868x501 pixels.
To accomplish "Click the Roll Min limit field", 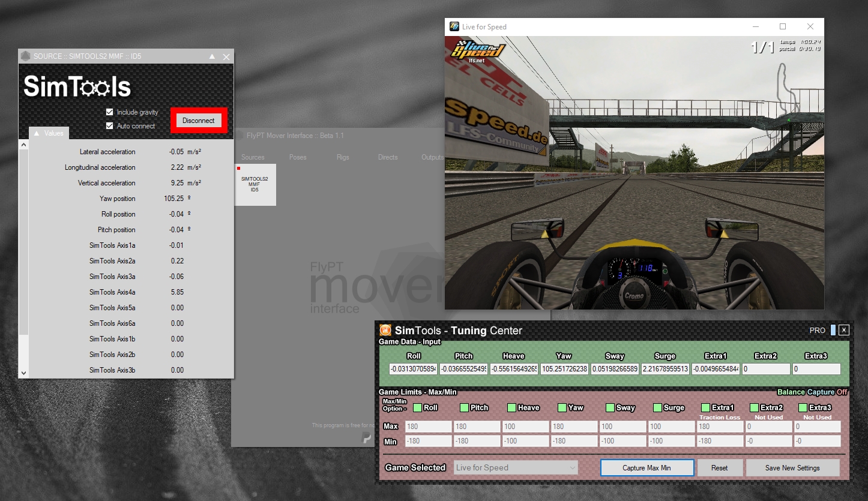I will click(x=429, y=441).
